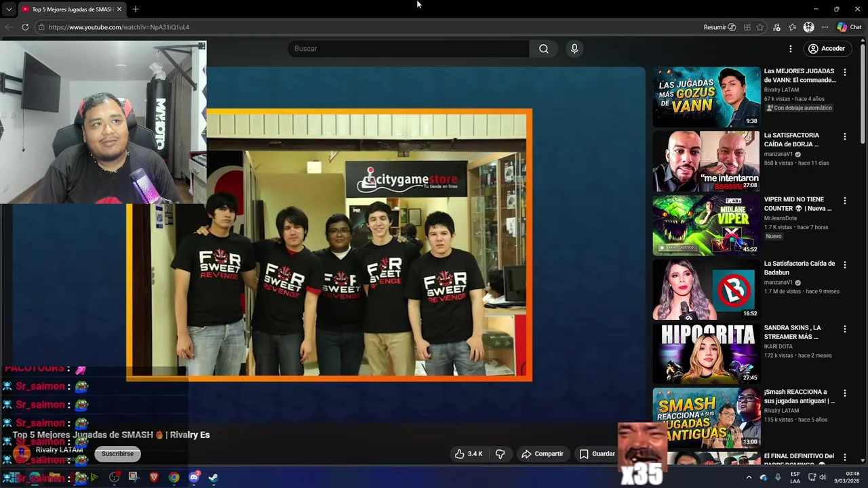Open options menu for Badabun video

(844, 264)
